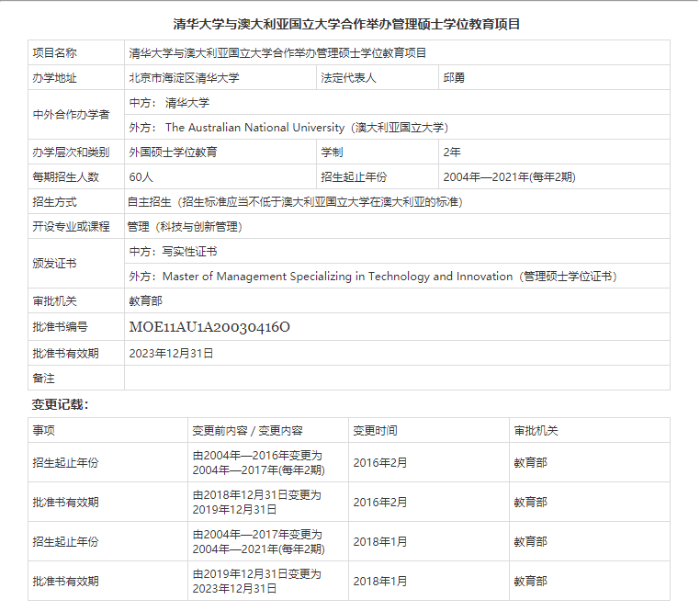Select the 开设专业或课程 label
700x611 pixels.
click(71, 227)
